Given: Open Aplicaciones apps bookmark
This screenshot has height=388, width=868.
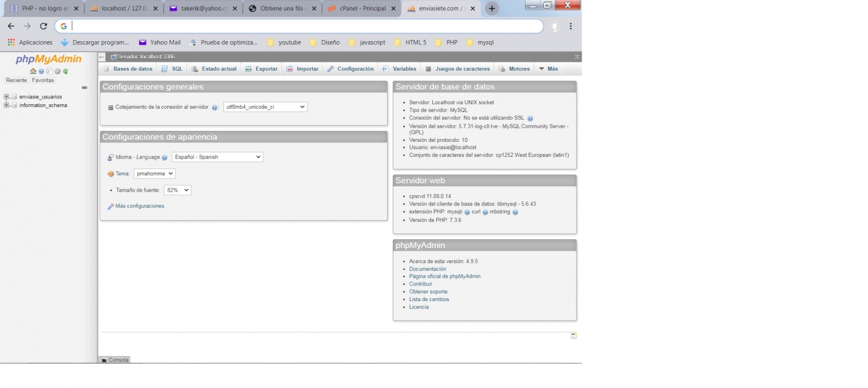Looking at the screenshot, I should (30, 42).
